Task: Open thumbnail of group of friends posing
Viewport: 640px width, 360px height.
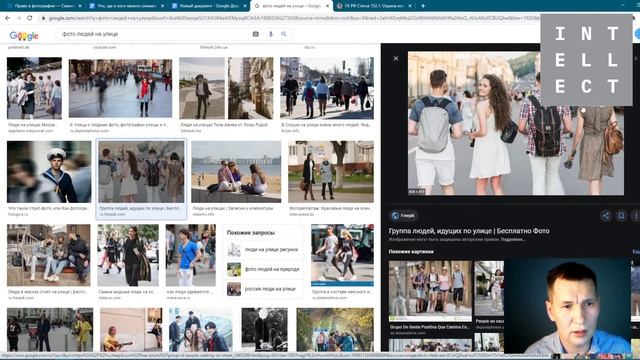Action: 200,330
